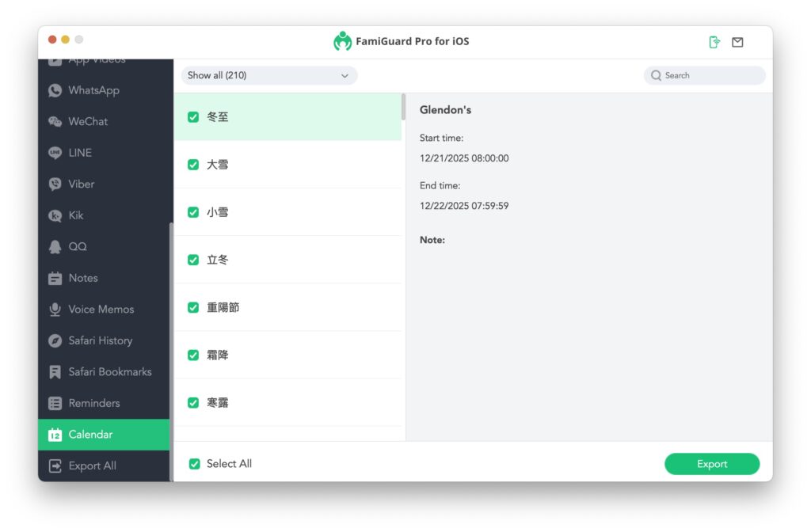This screenshot has width=811, height=532.
Task: Toggle the 立冬 event checkbox
Action: [193, 260]
